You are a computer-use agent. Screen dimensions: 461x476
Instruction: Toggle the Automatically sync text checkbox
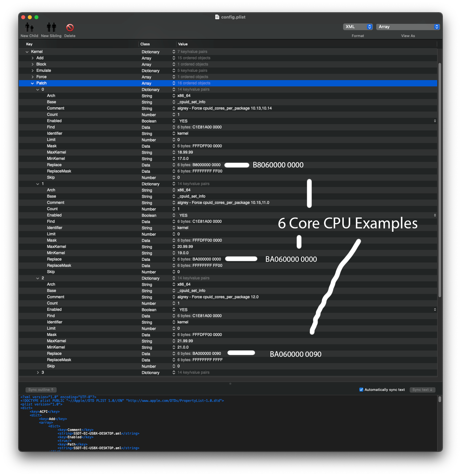pos(361,390)
